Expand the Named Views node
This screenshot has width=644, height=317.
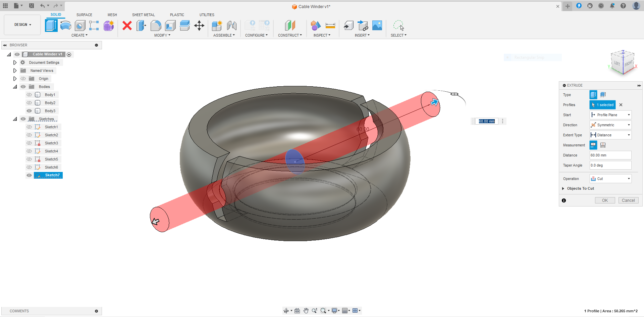pos(15,71)
